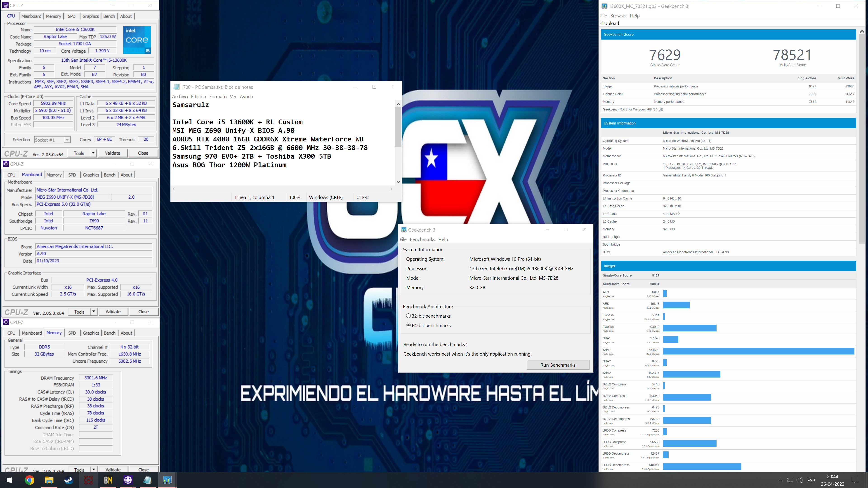This screenshot has height=488, width=868.
Task: Click the DRAM Frequency value 3301.6 MHz
Action: [x=96, y=378]
